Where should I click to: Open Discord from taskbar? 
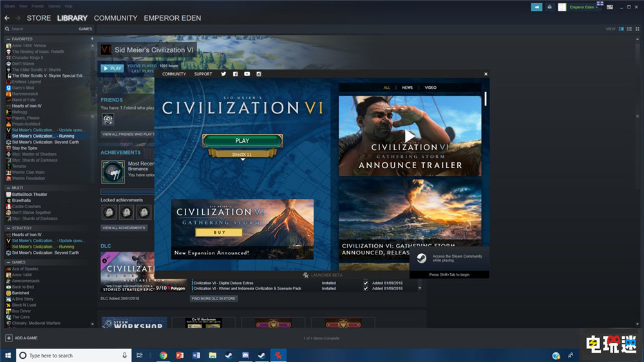pos(245,356)
